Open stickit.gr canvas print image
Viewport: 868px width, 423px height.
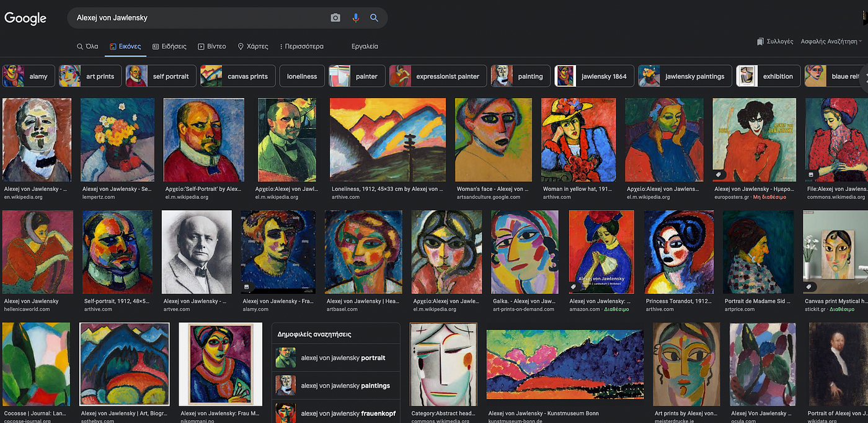[x=835, y=252]
